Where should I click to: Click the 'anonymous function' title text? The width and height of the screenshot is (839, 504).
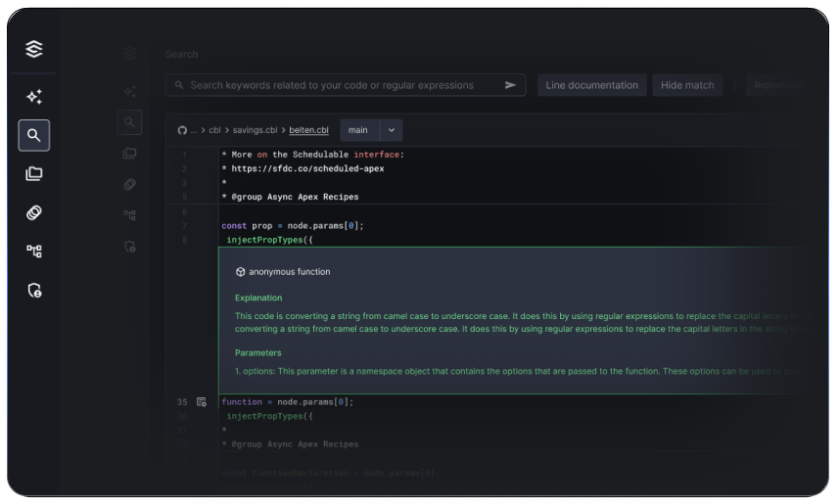[290, 272]
